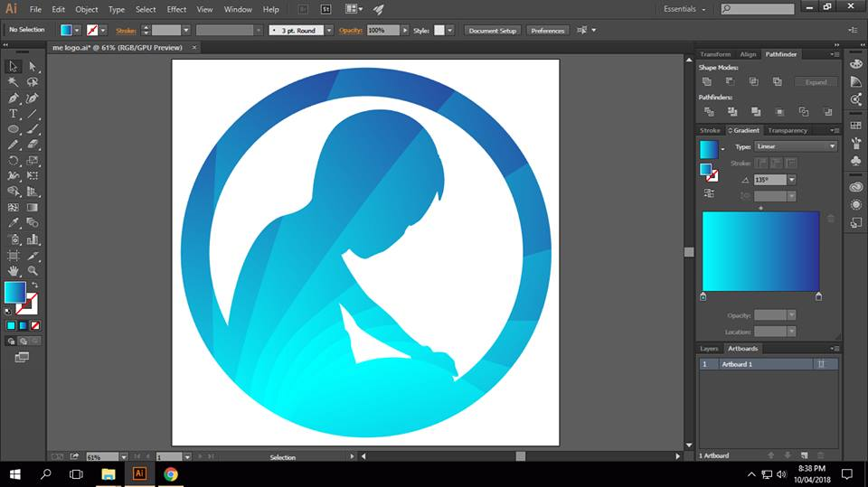The image size is (868, 487).
Task: Click the Unite shape mode icon
Action: pyautogui.click(x=708, y=81)
